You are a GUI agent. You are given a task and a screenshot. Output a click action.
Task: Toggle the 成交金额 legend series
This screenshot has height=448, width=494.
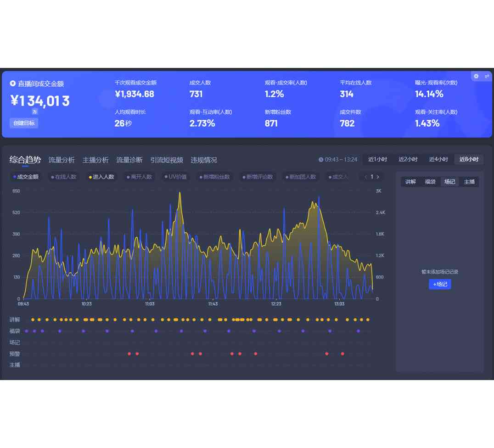26,177
